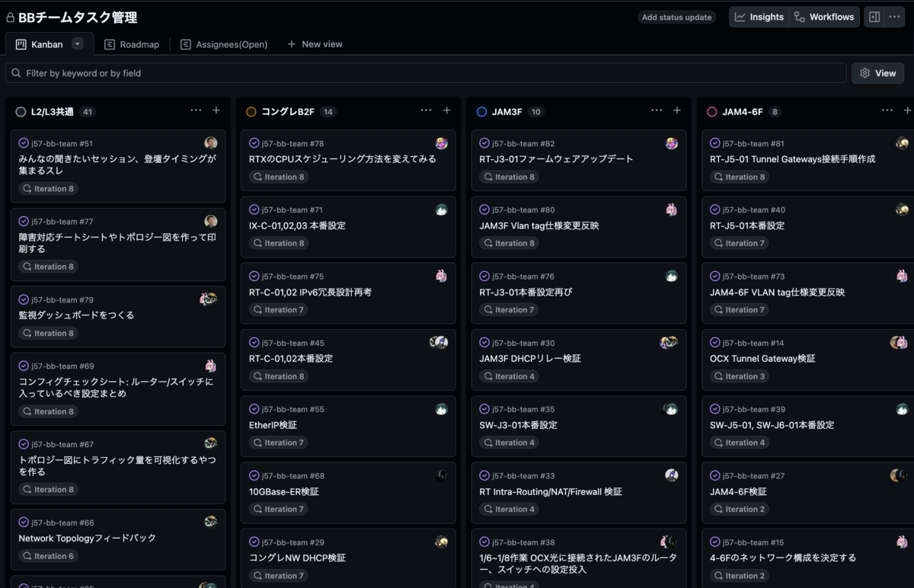Open the View settings button
This screenshot has height=588, width=914.
[877, 73]
